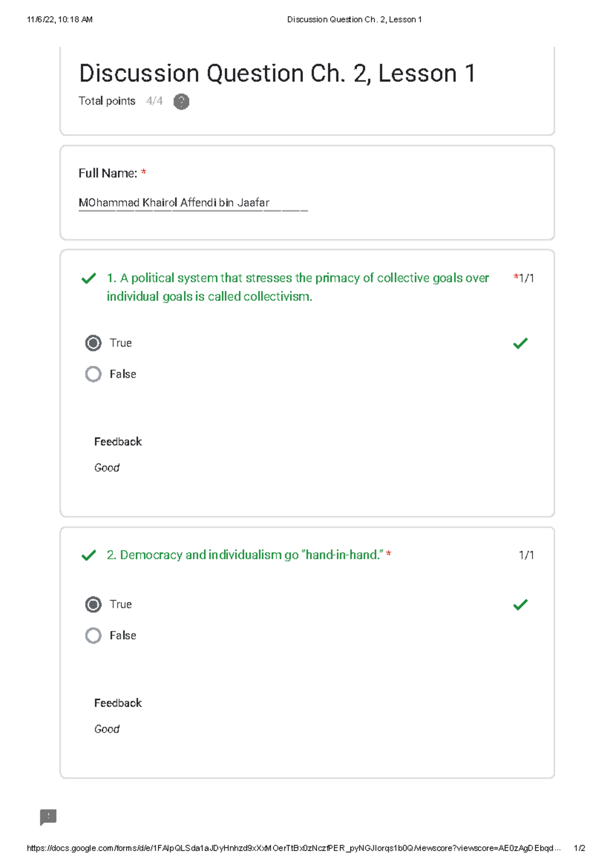Click the form title heading

coord(277,73)
